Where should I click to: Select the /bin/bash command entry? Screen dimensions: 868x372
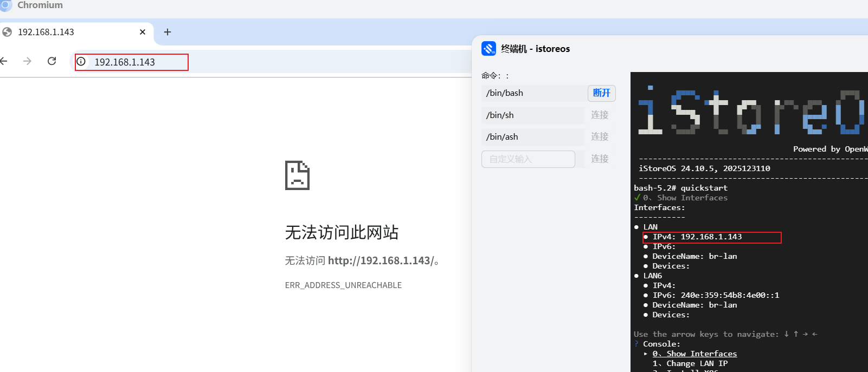point(533,93)
